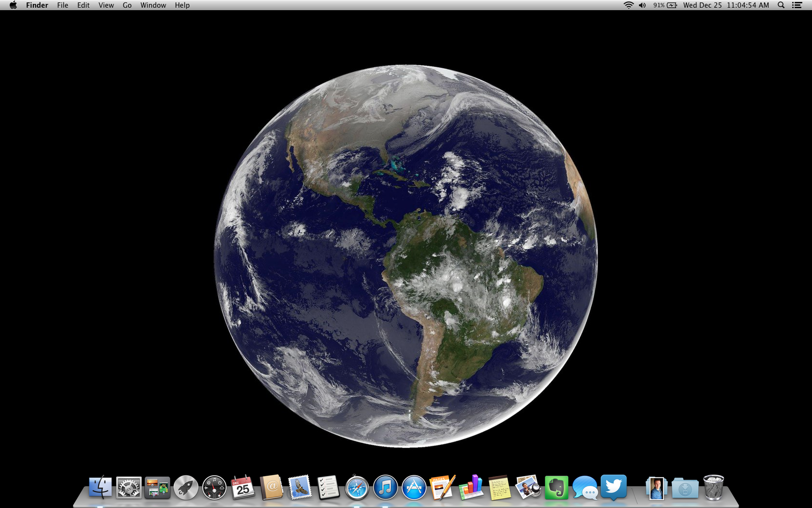Screen dimensions: 812x508
Task: Open Mail stamp icon
Action: (300, 487)
